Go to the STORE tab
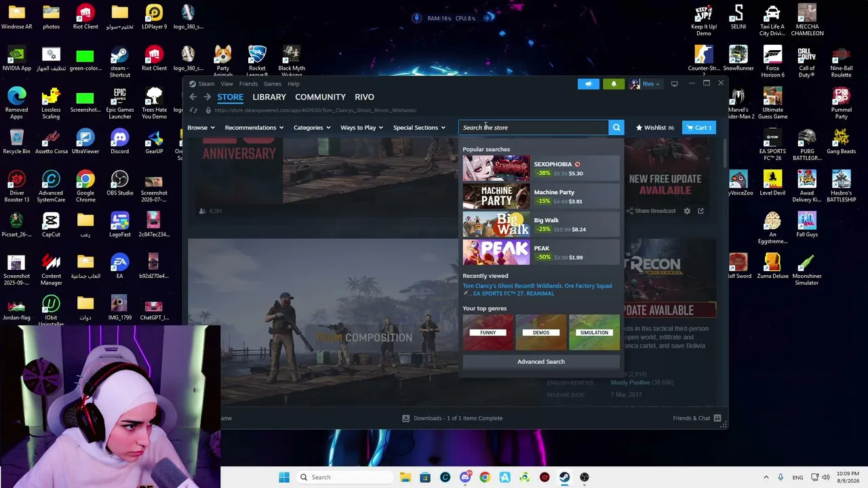Viewport: 868px width, 488px height. click(230, 97)
